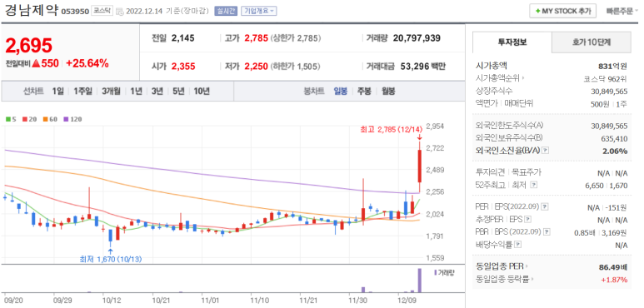
Task: Click the purple 120-day moving average legend
Action: click(x=72, y=119)
